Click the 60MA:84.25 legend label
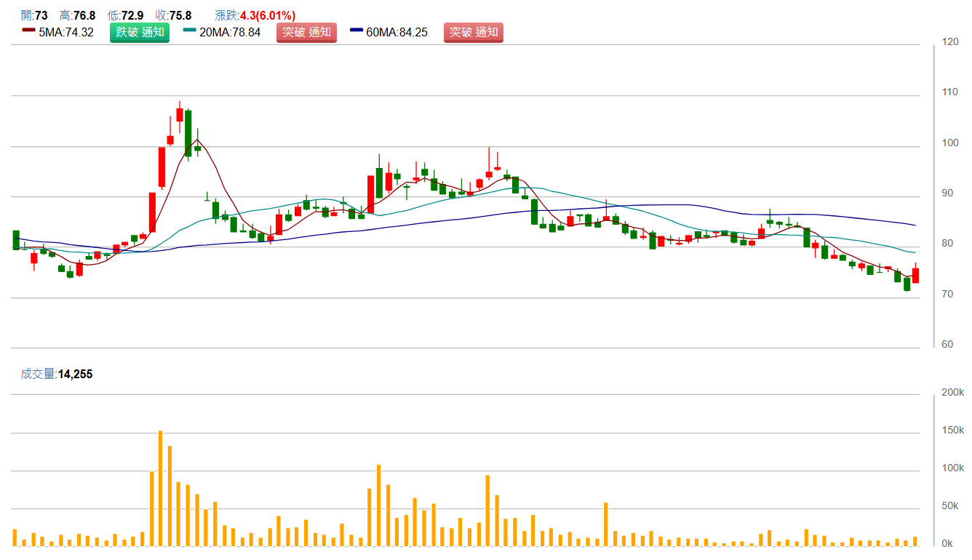972x560 pixels. pyautogui.click(x=397, y=33)
